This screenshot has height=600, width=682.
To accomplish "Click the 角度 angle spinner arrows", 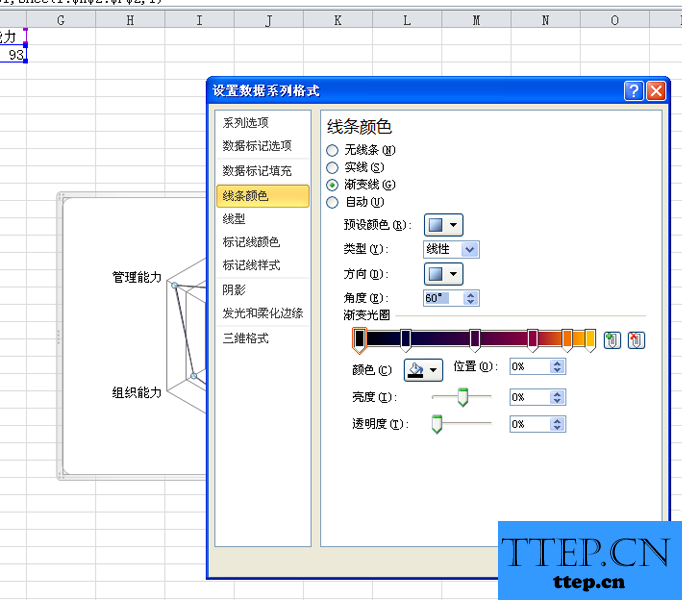I will (x=471, y=298).
